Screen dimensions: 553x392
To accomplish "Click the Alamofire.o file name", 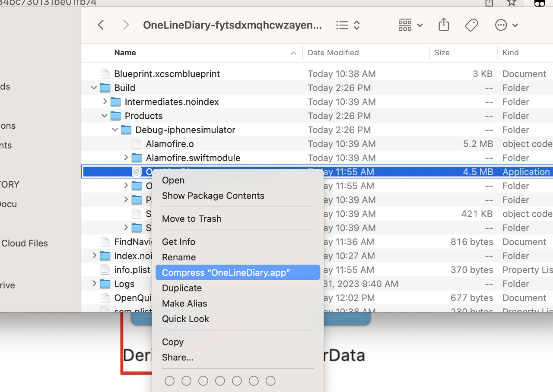I will point(170,144).
